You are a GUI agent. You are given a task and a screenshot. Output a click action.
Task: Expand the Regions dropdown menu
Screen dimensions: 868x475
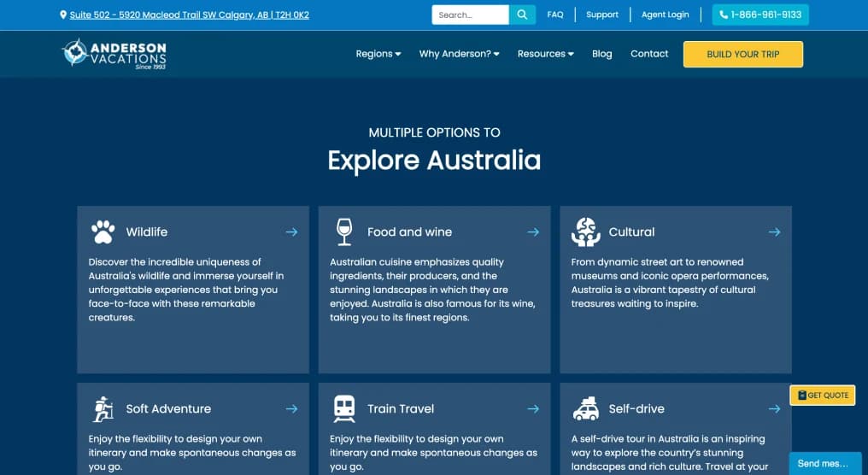pos(378,54)
